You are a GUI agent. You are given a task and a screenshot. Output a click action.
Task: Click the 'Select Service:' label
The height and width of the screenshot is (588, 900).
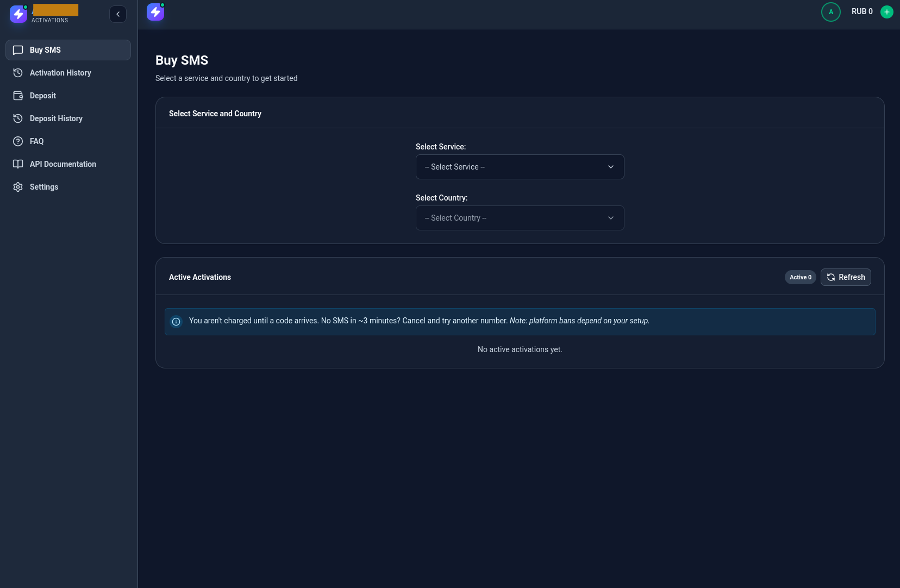pyautogui.click(x=441, y=147)
